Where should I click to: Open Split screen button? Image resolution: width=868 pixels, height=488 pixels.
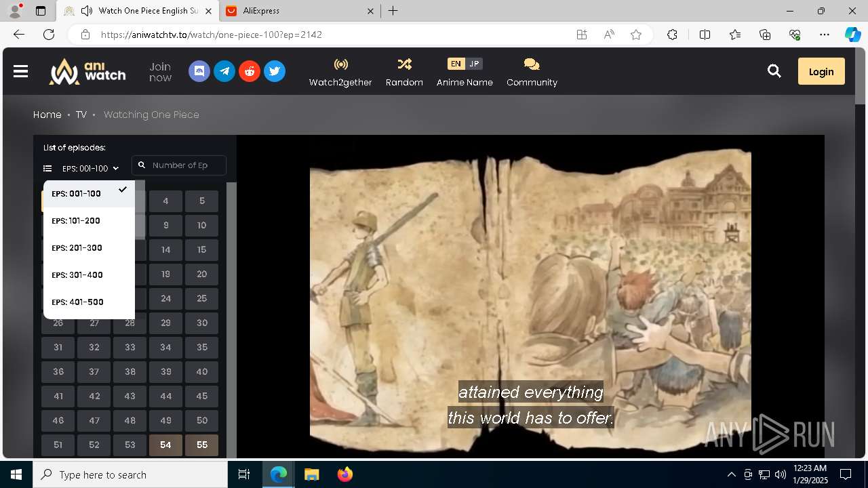coord(705,35)
